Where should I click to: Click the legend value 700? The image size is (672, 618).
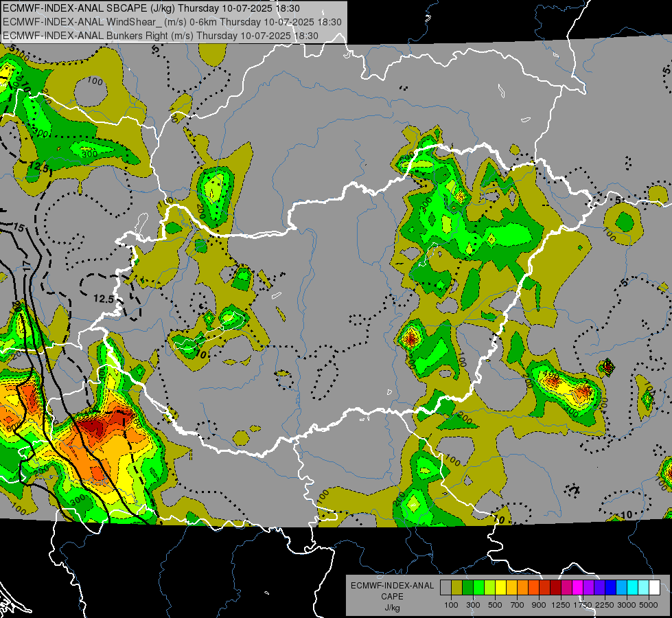[518, 605]
